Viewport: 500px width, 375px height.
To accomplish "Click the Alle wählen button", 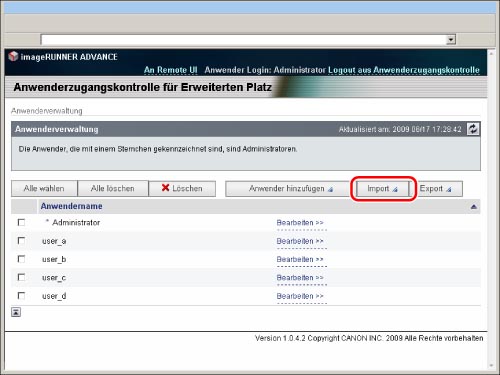I will coord(44,189).
